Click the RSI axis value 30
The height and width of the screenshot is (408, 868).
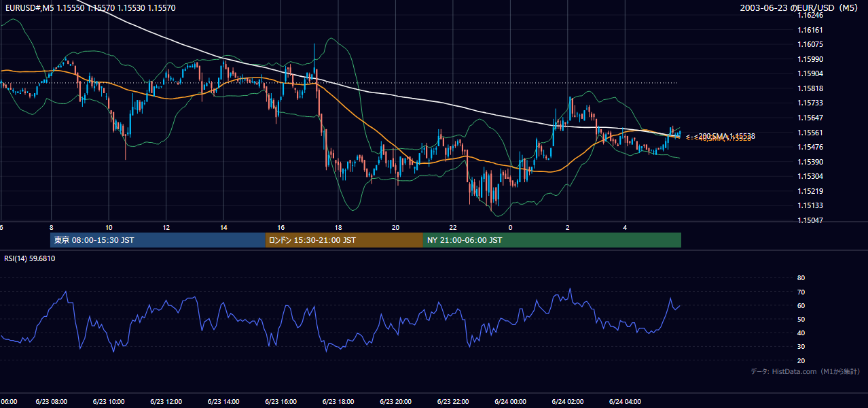(x=801, y=346)
